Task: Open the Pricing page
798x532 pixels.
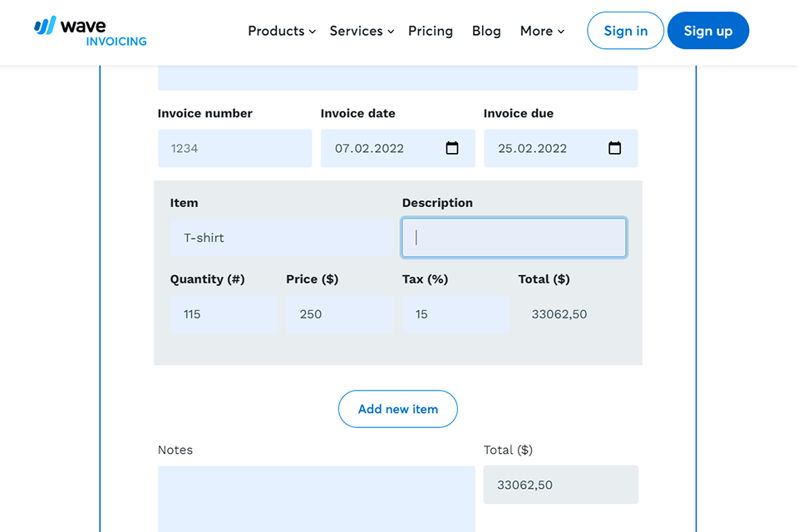Action: [x=431, y=31]
